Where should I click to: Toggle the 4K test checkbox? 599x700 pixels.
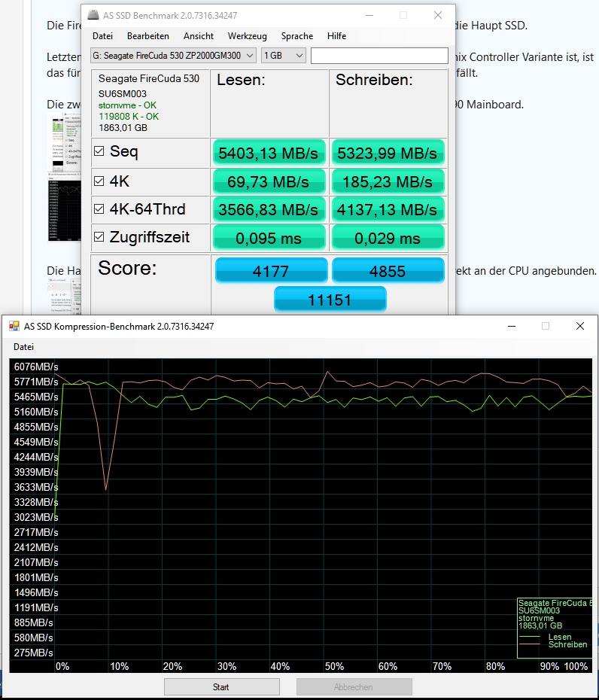point(99,181)
